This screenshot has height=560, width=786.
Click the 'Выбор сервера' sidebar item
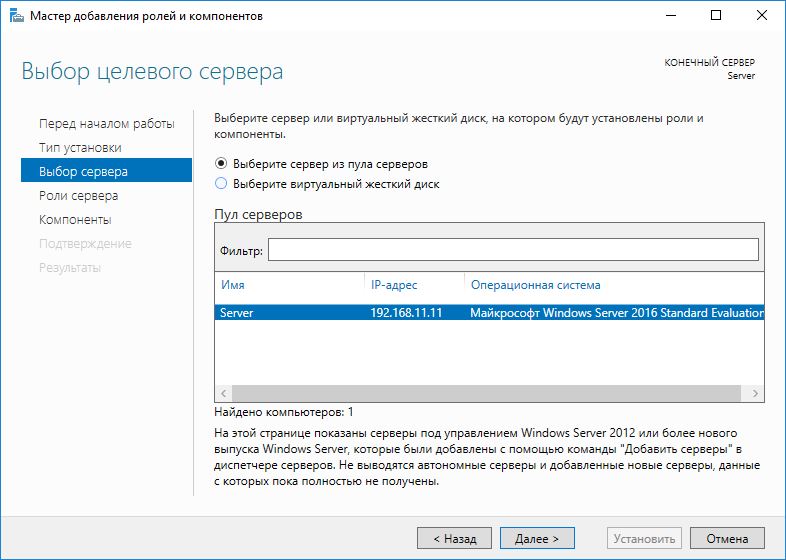click(x=83, y=172)
